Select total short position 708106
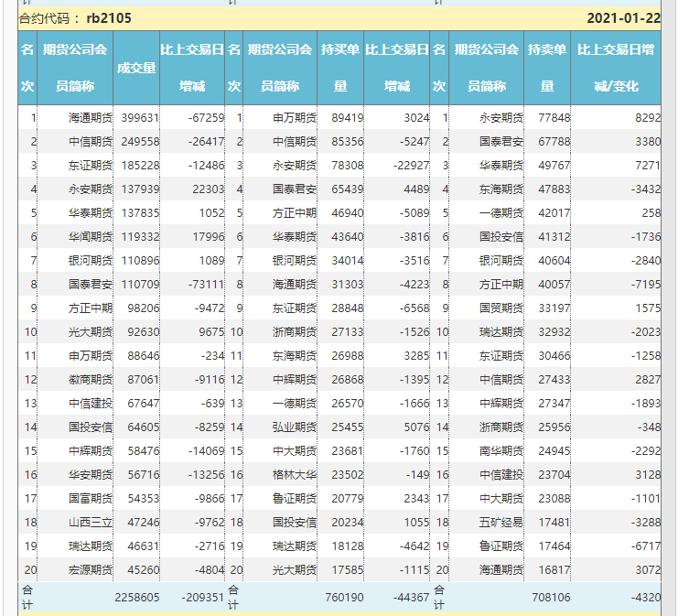Image resolution: width=689 pixels, height=616 pixels. point(551,597)
